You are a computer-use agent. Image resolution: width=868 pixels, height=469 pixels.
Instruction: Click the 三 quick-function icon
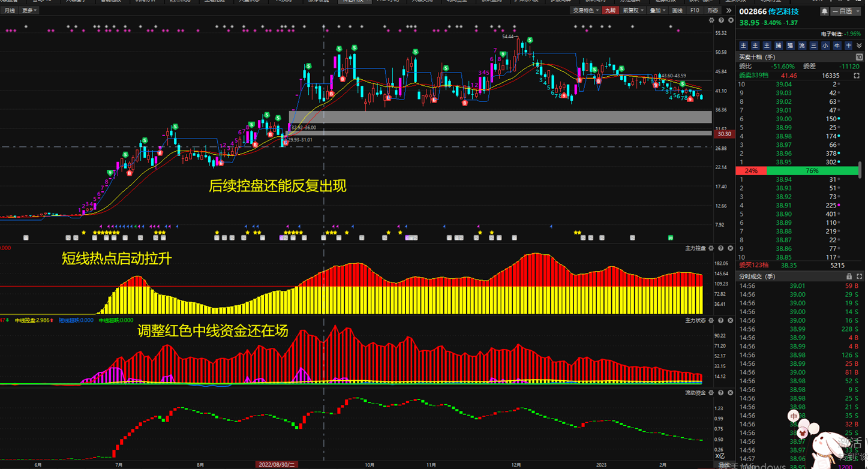(813, 46)
